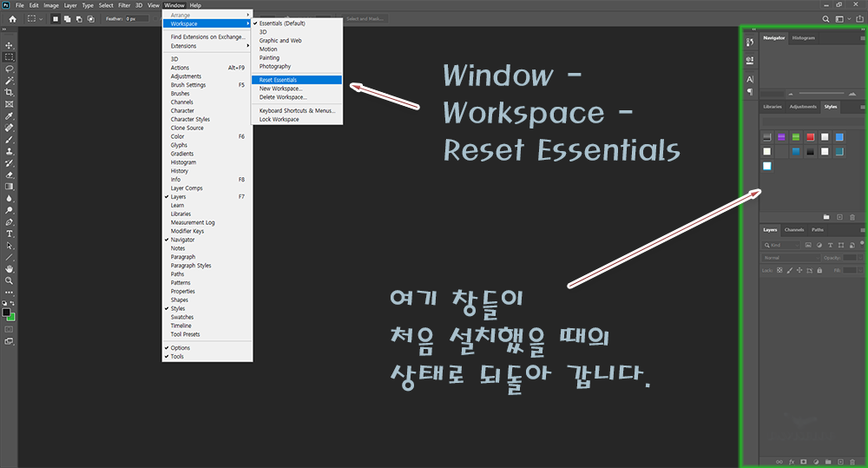Open the Layers panel flyout menu
This screenshot has width=868, height=468.
(x=862, y=230)
